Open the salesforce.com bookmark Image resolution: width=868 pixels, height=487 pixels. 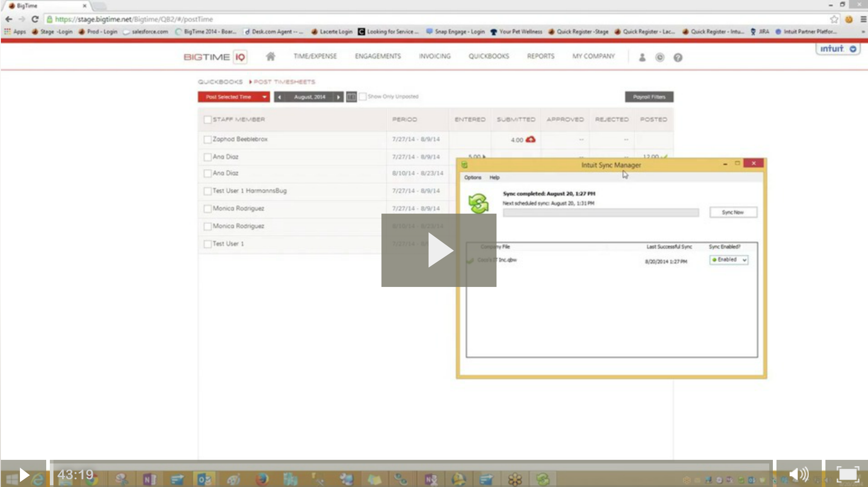click(x=145, y=32)
